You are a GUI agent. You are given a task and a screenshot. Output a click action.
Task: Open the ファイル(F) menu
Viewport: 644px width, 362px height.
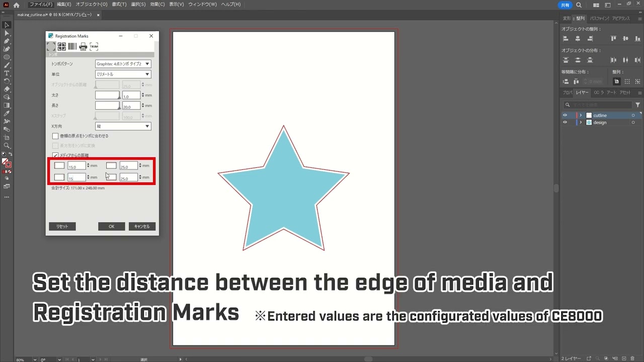pos(41,5)
